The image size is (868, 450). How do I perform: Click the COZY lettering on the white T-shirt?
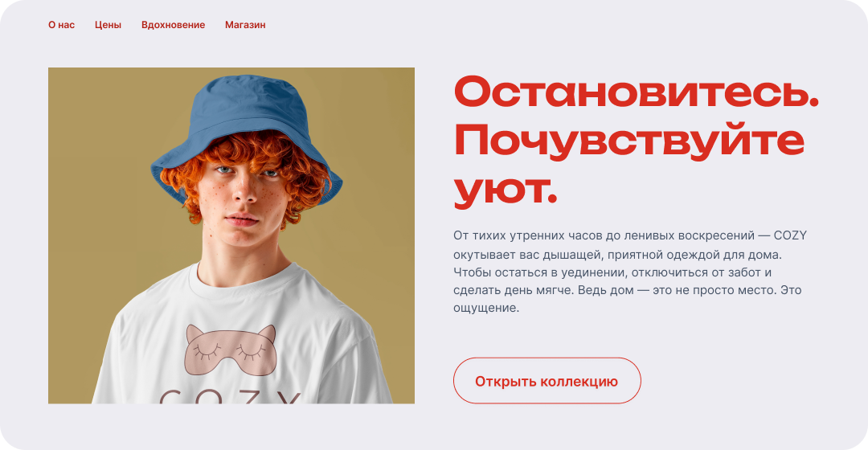tap(231, 397)
